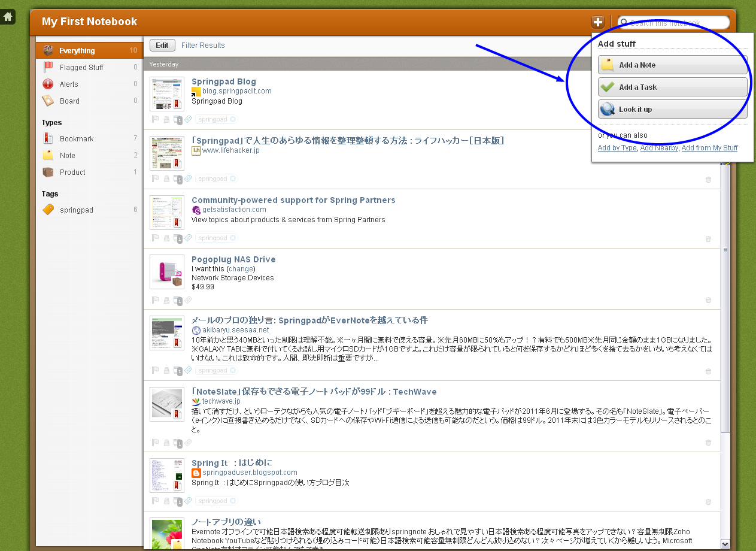Open notebook icon on Springpad Blog item

(x=177, y=120)
